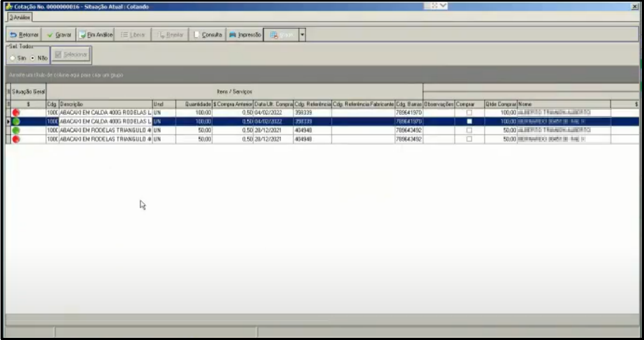Sort by the Und column header
Viewport: 644px width, 340px height.
click(x=164, y=104)
